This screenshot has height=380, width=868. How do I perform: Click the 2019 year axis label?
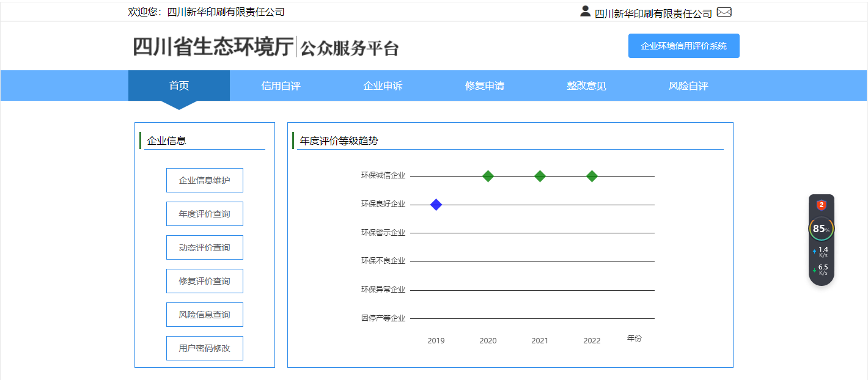point(436,341)
